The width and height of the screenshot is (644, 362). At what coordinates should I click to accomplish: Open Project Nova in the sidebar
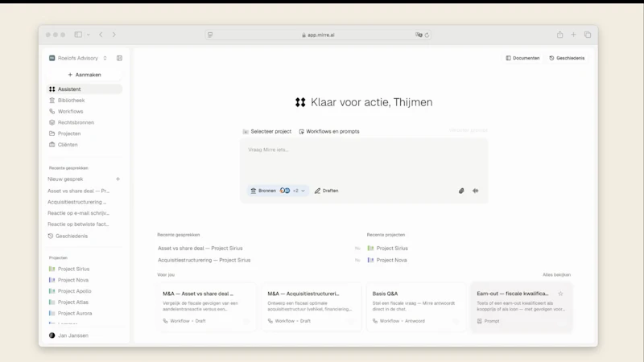point(68,280)
